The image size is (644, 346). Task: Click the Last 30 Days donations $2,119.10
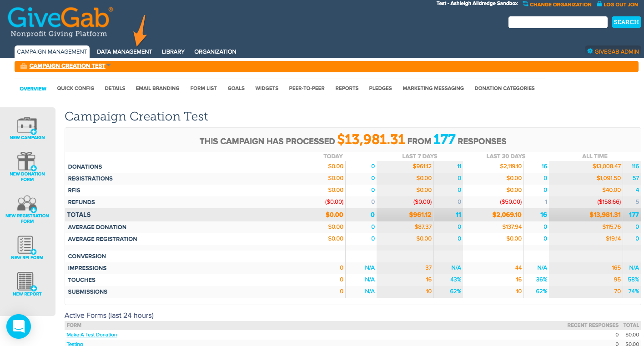click(x=511, y=166)
